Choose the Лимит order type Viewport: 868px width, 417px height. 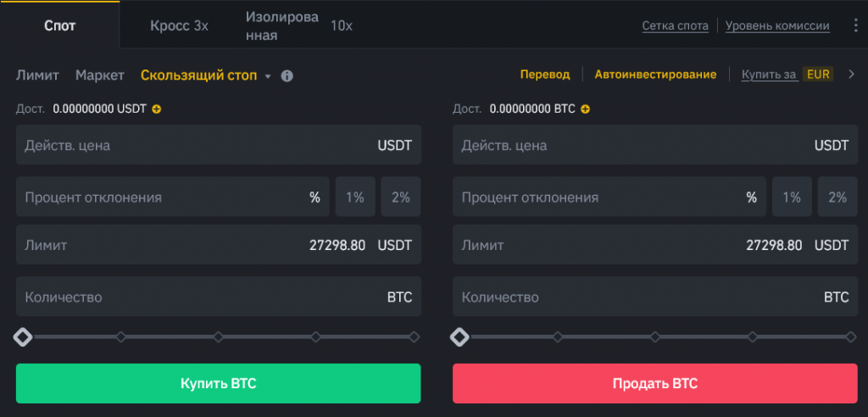[x=37, y=75]
